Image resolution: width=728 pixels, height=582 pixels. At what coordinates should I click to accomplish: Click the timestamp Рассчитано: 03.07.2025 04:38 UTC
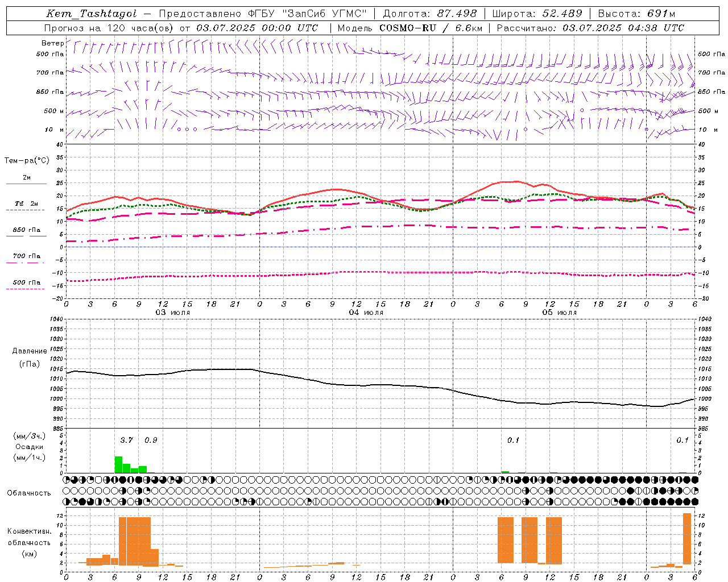click(590, 28)
